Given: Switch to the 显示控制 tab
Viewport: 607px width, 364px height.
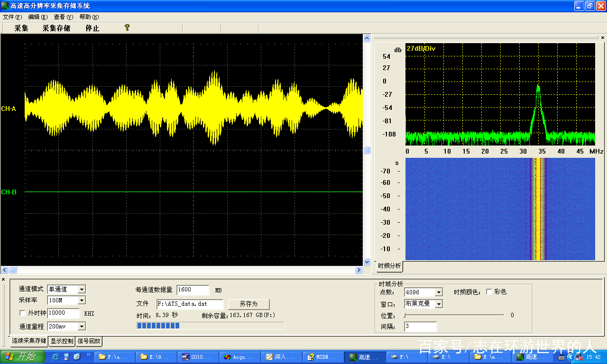Looking at the screenshot, I should [x=62, y=341].
